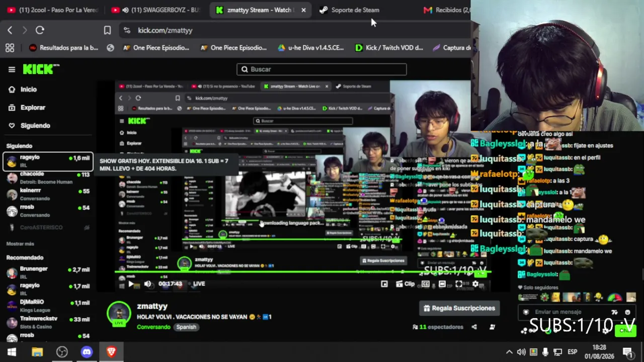Open the site settings icon beside the URL
The image size is (644, 362).
[126, 30]
